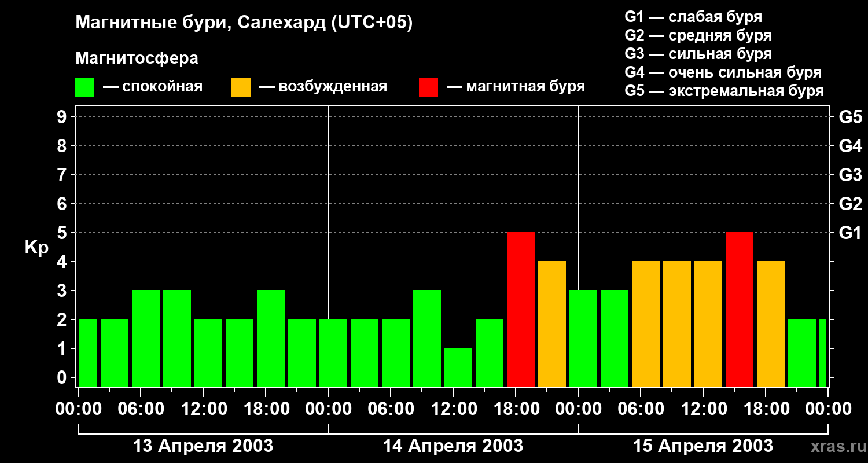The image size is (868, 463).
Task: Click the '13 Апреля 2003' date label
Action: pyautogui.click(x=203, y=446)
